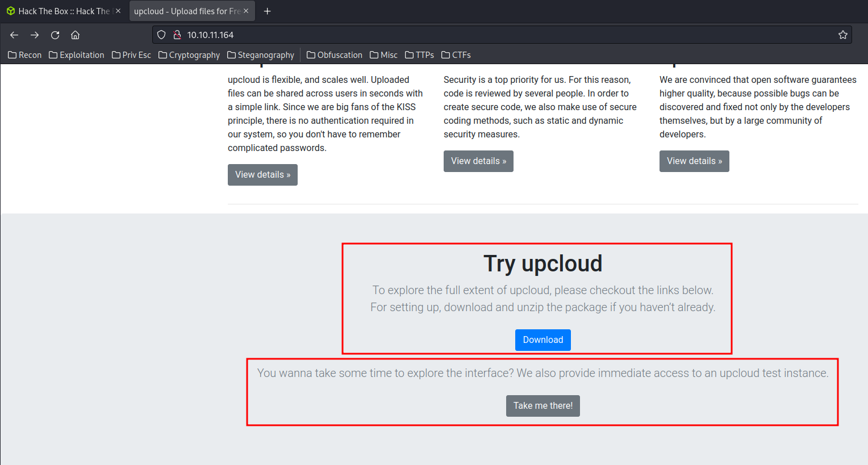
Task: Open the Recon bookmarks folder
Action: 25,55
